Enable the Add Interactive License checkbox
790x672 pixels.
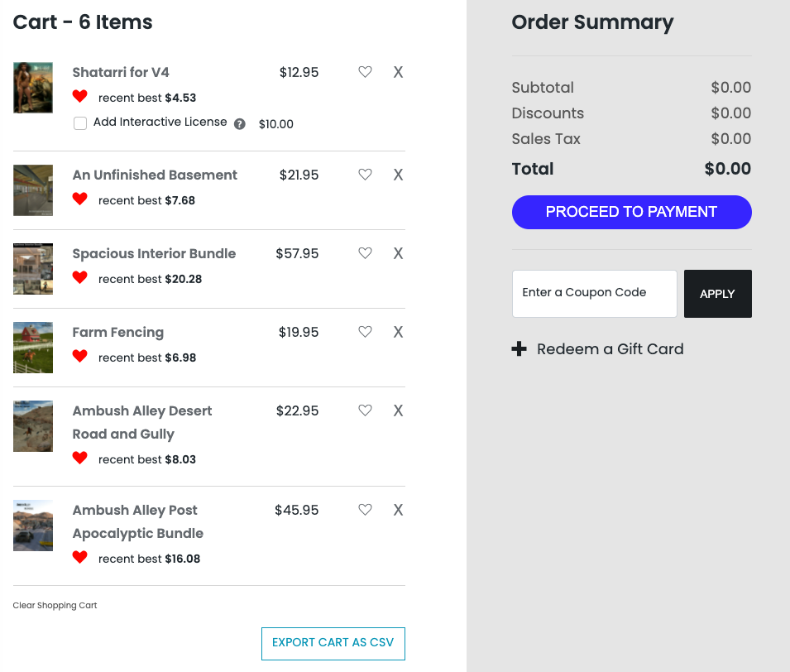(80, 123)
